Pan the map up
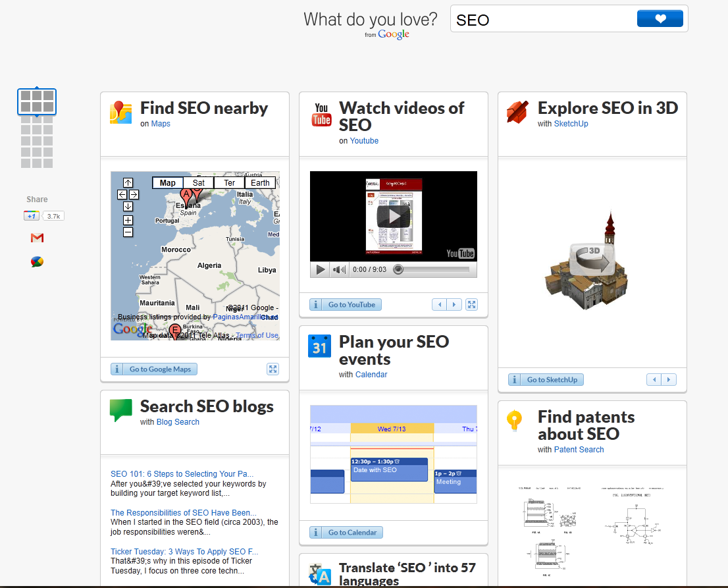728x588 pixels. coord(128,182)
